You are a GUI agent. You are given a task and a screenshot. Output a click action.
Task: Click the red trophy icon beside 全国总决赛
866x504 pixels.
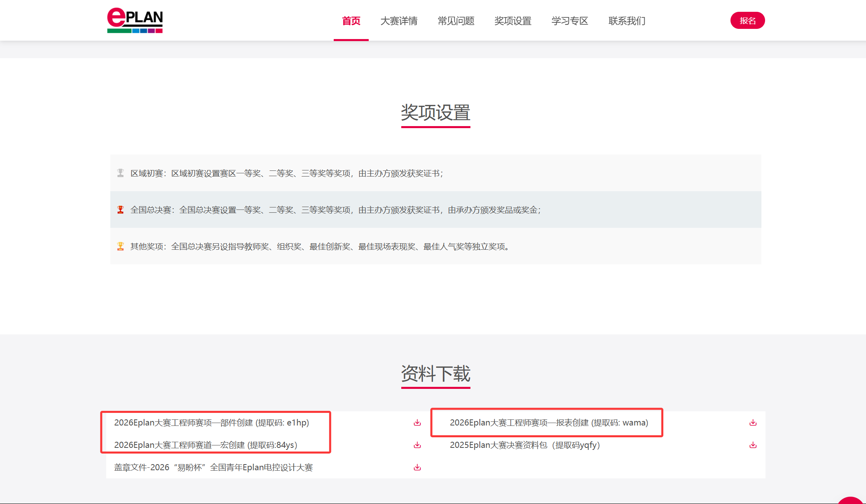click(120, 209)
